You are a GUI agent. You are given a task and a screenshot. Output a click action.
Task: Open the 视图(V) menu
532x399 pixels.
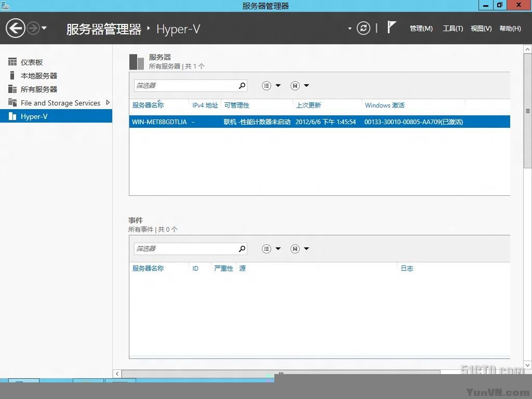coord(481,29)
